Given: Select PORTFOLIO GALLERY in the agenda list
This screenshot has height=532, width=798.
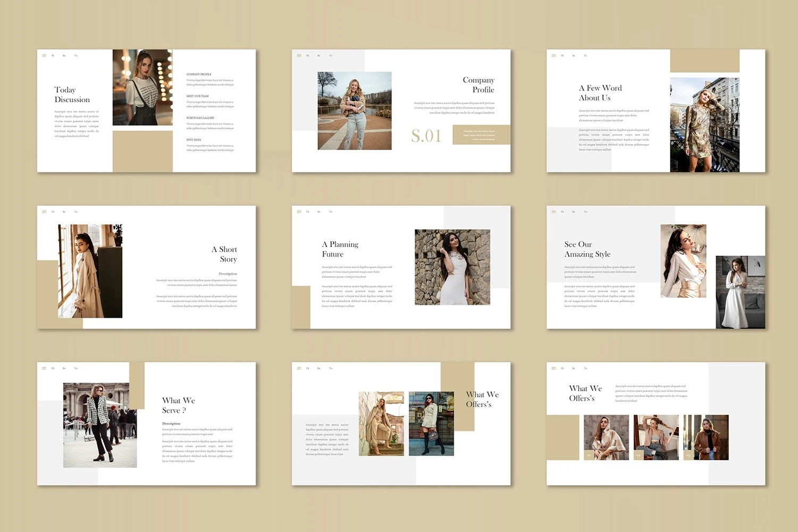Looking at the screenshot, I should point(201,118).
